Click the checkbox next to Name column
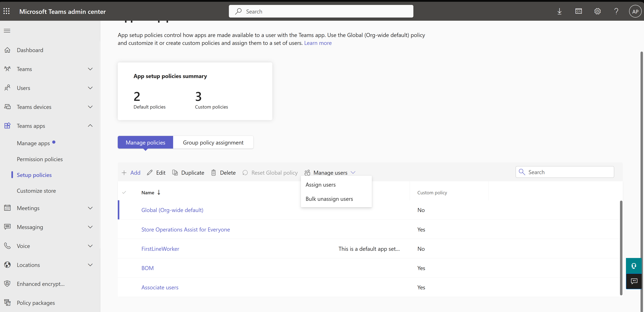This screenshot has width=644, height=312. coord(124,192)
